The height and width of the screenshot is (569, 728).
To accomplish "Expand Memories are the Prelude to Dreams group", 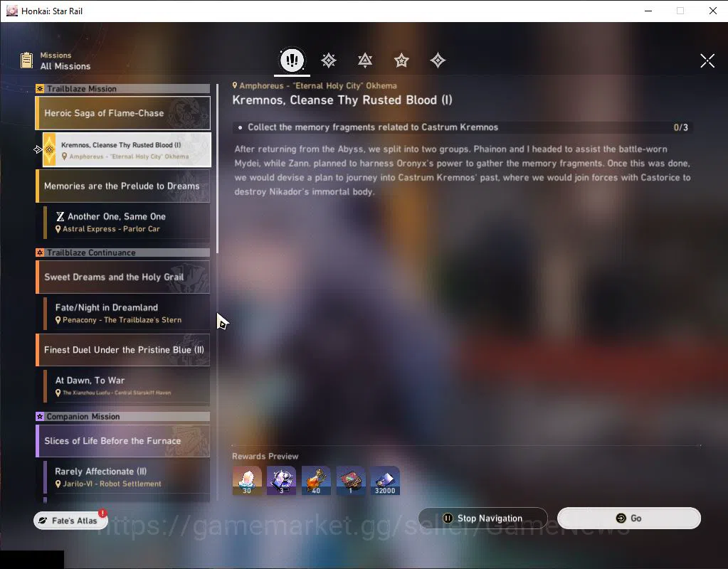I will click(x=123, y=186).
